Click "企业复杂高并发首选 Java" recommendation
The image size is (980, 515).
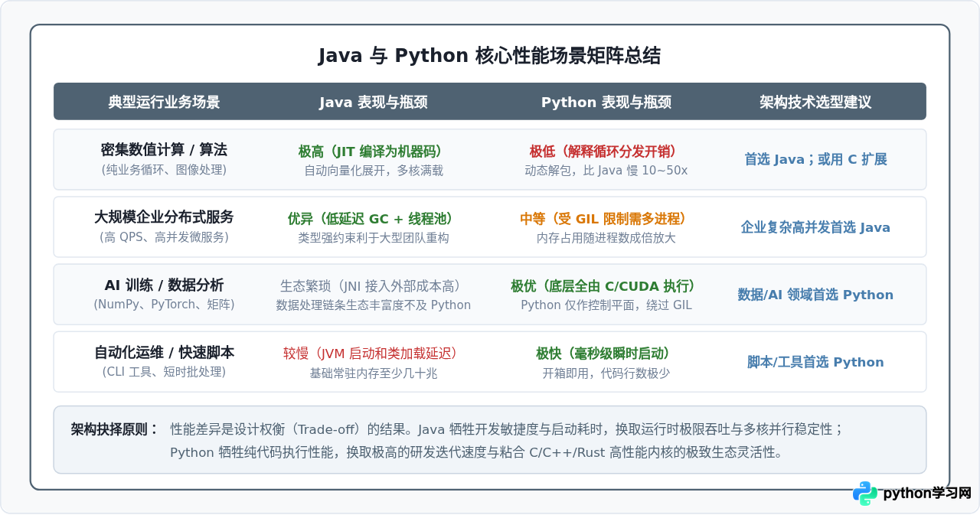[x=815, y=227]
